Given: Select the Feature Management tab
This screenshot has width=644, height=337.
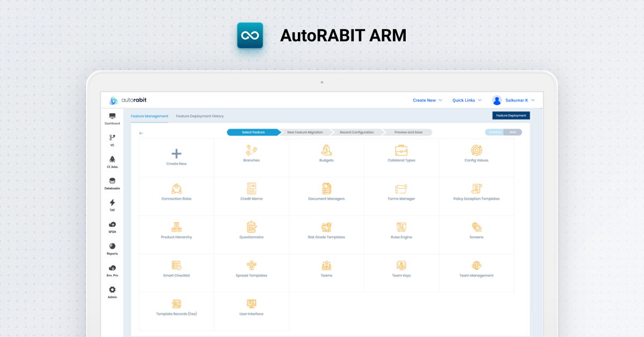Looking at the screenshot, I should coord(149,115).
